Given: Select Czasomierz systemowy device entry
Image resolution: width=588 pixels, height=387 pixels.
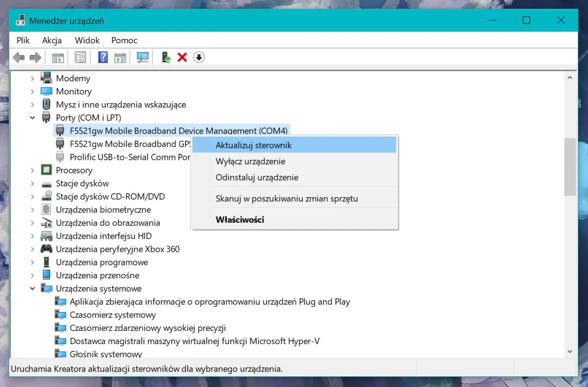Looking at the screenshot, I should coord(112,315).
